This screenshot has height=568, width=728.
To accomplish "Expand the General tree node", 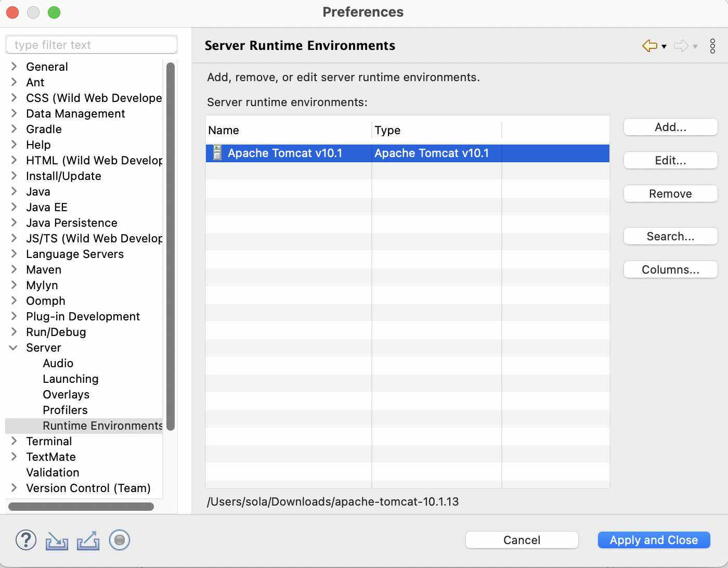I will 14,67.
